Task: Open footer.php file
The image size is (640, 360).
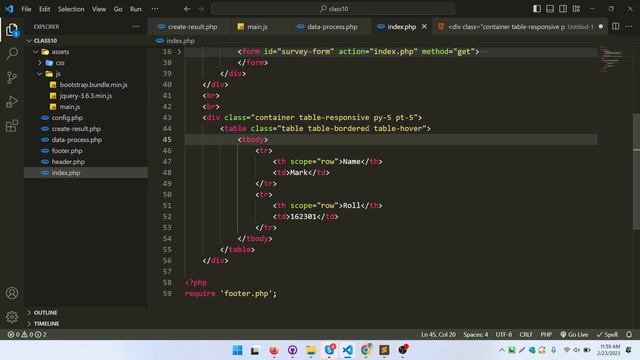Action: pyautogui.click(x=86, y=151)
